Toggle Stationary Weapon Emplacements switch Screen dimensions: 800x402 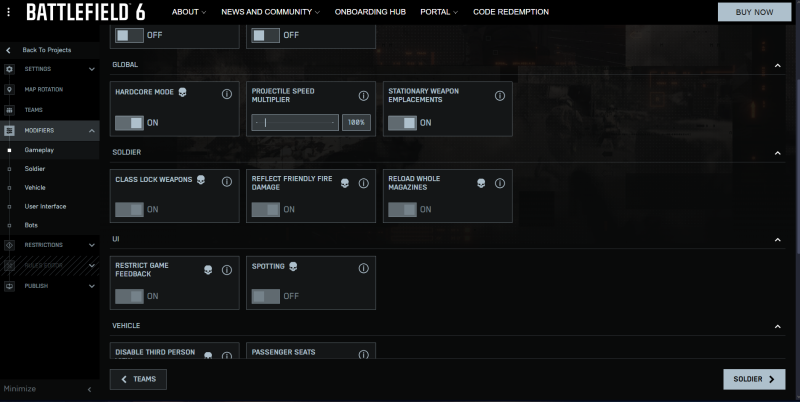[402, 123]
